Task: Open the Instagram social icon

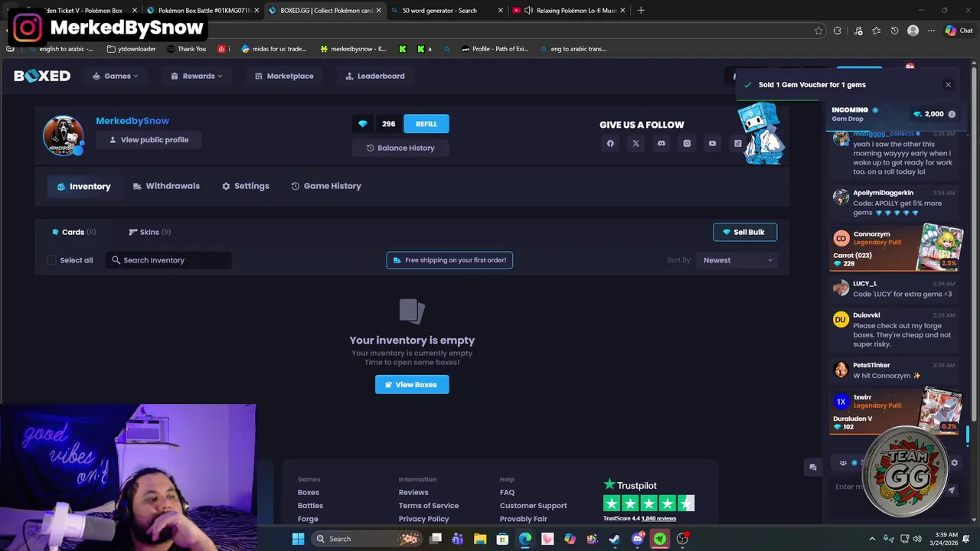Action: tap(687, 143)
